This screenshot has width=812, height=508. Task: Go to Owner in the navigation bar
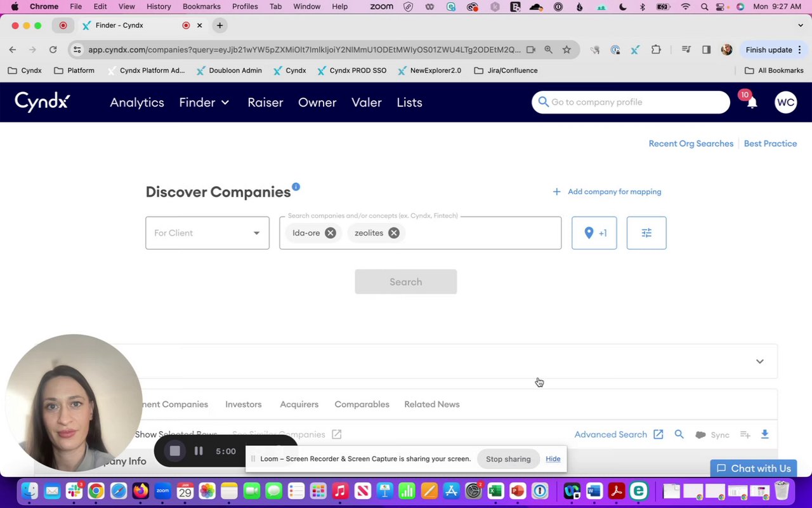(317, 102)
